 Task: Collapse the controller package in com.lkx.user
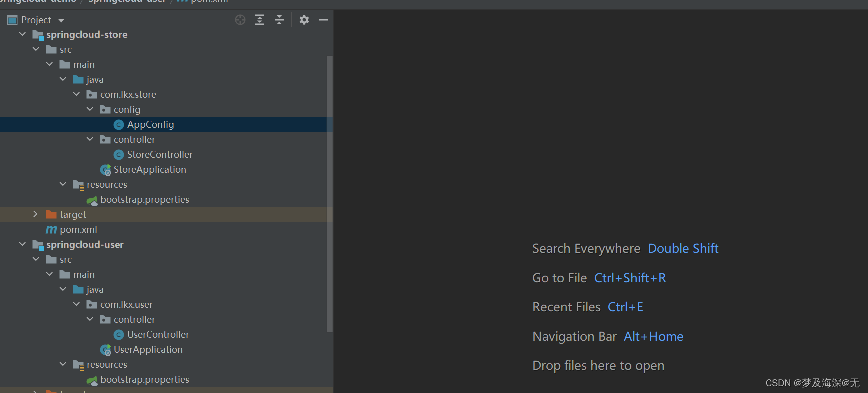(90, 319)
